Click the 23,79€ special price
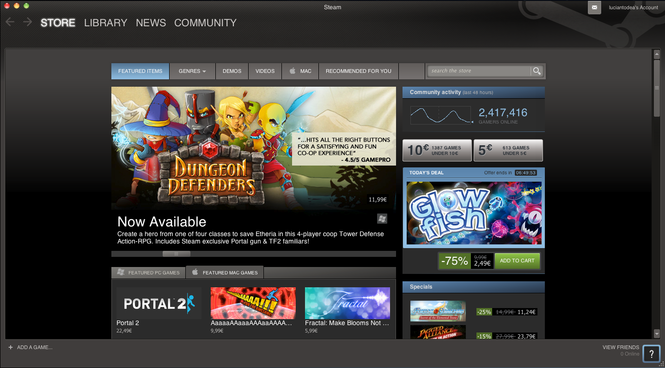The height and width of the screenshot is (368, 665). pos(527,336)
